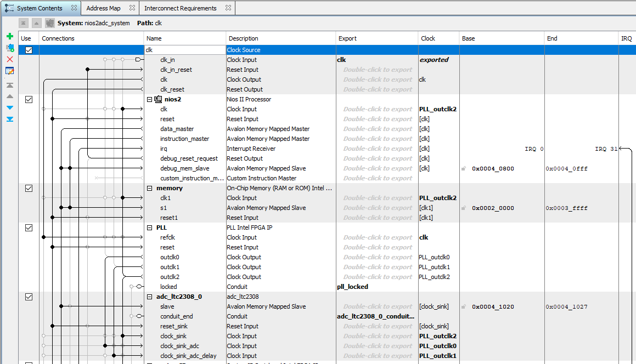Click the IRQ 31 arrow connector
Image resolution: width=636 pixels, height=364 pixels.
pos(625,149)
